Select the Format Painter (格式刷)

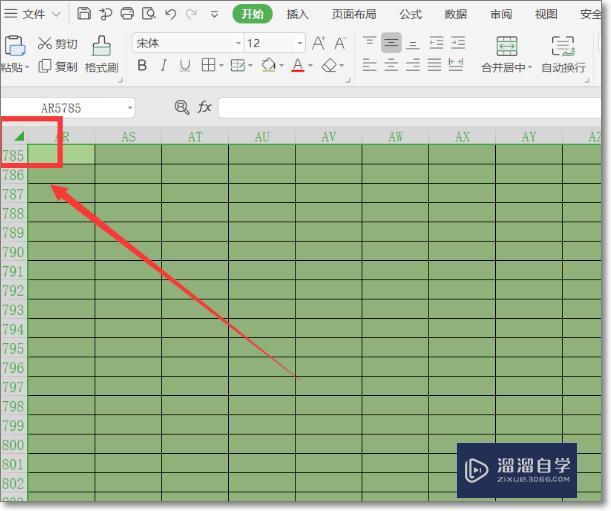pyautogui.click(x=101, y=54)
